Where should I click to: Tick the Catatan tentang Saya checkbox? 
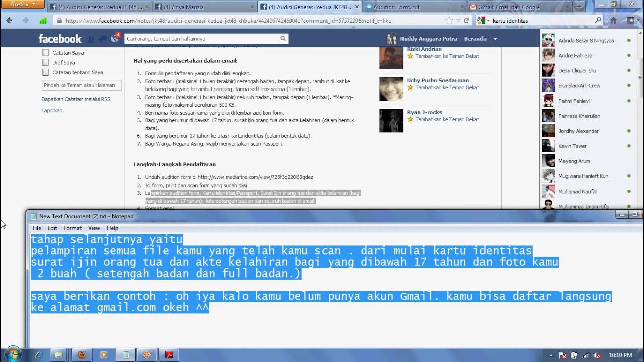(x=46, y=72)
